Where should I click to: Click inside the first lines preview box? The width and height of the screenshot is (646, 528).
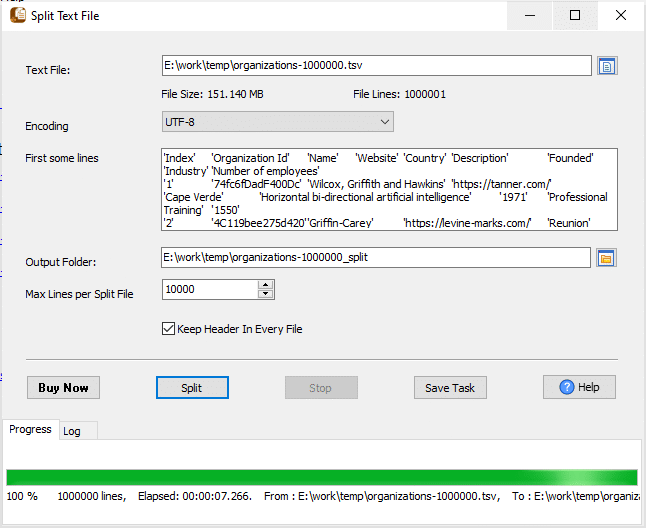388,190
